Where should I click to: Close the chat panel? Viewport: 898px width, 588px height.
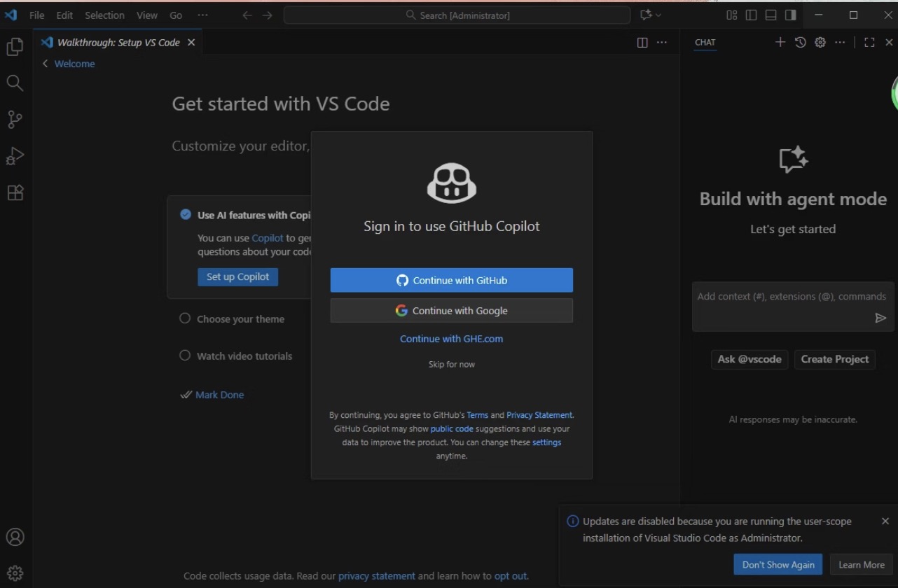(889, 42)
